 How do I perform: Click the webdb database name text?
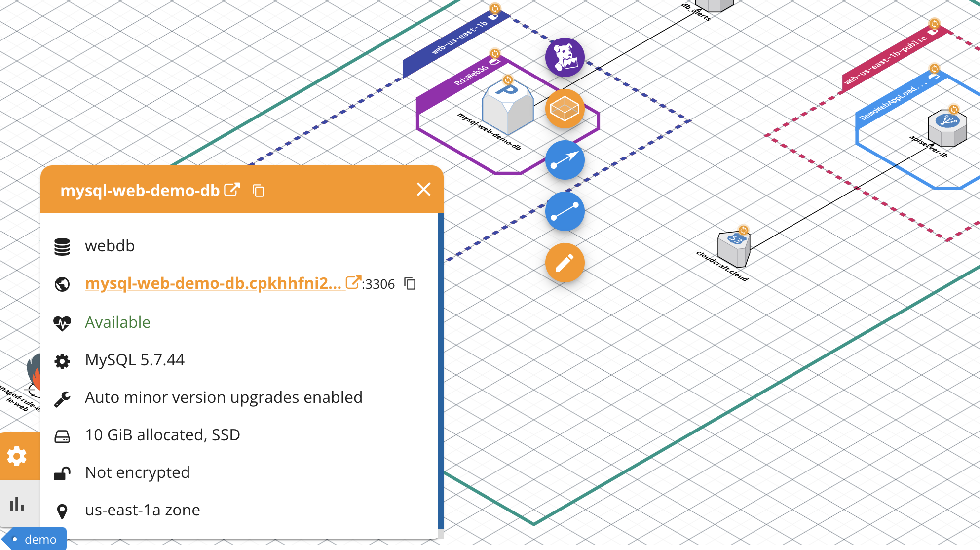tap(110, 246)
